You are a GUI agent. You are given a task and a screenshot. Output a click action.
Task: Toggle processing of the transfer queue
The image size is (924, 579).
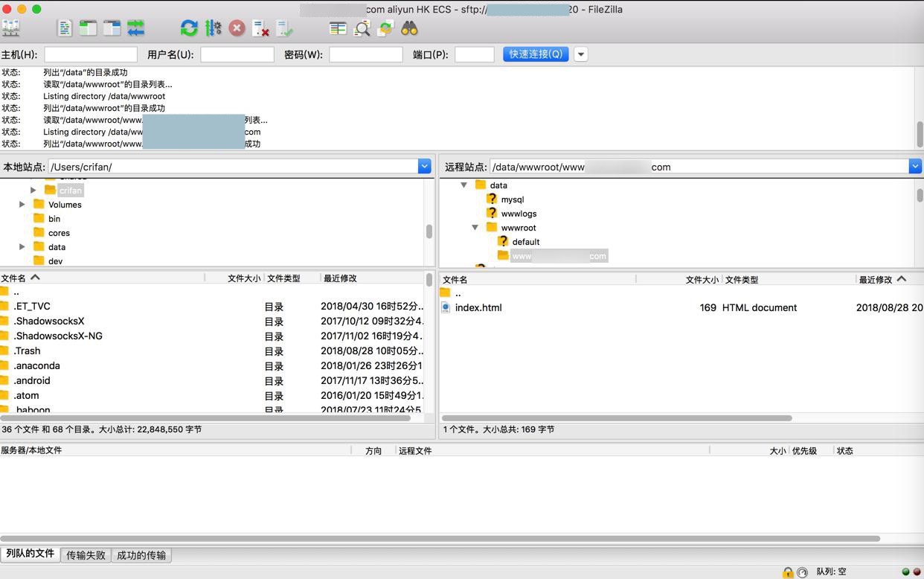point(214,28)
